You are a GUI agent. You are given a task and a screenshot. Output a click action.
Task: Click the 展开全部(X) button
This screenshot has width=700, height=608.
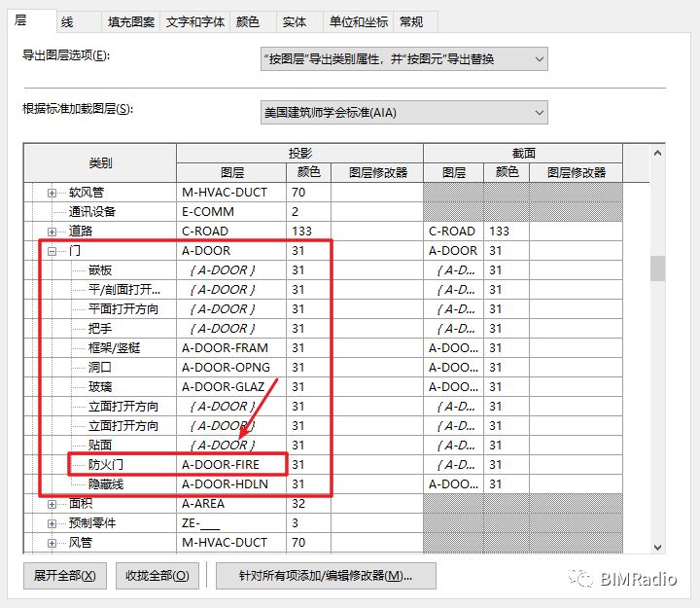click(x=65, y=575)
